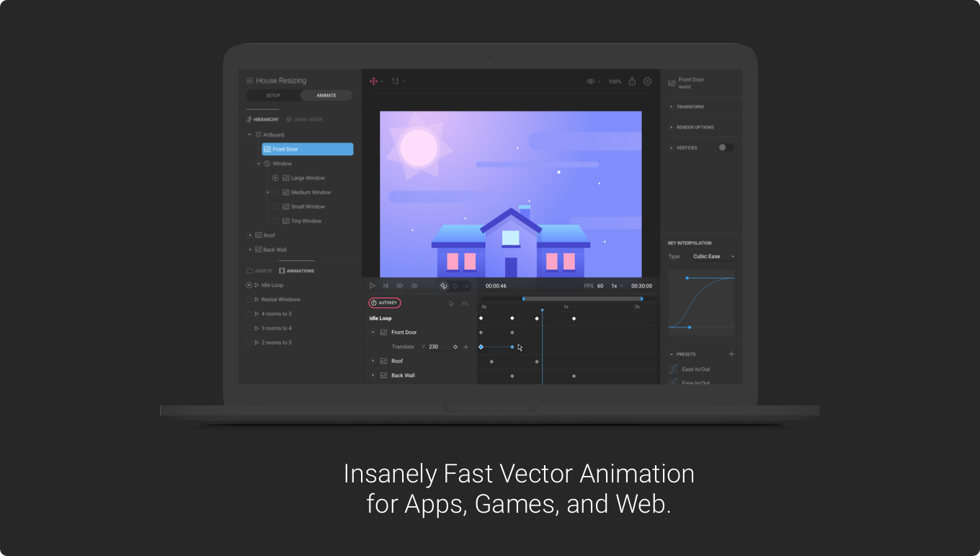The image size is (980, 556).
Task: Click the image icon next to Front Door in inspector
Action: [x=672, y=83]
